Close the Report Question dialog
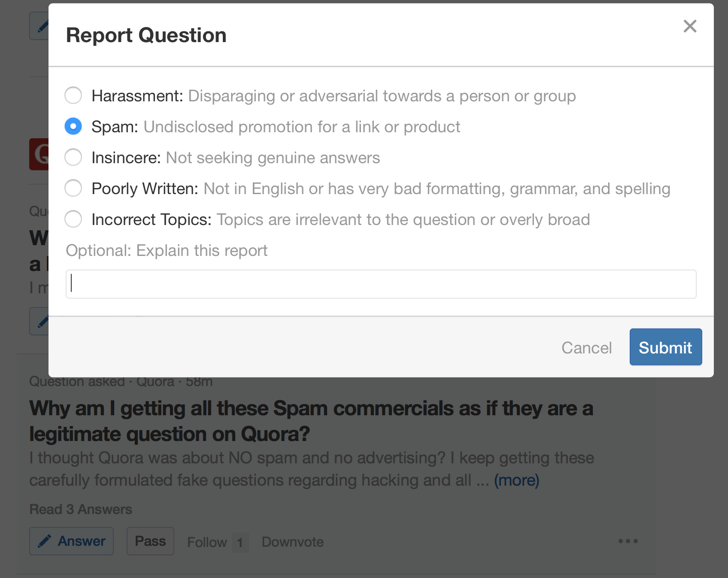Viewport: 728px width, 578px height. [x=690, y=26]
